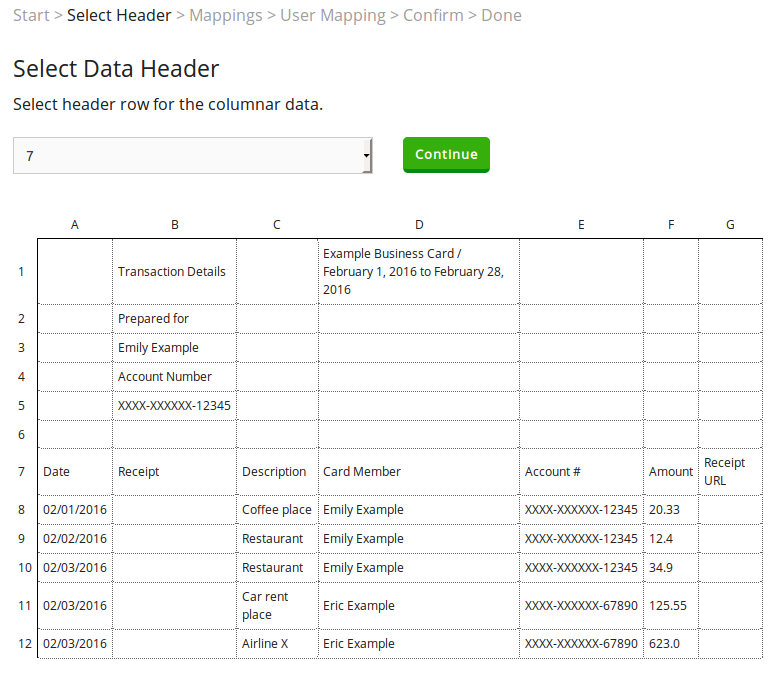
Task: Open the User Mapping breadcrumb step
Action: click(x=333, y=15)
